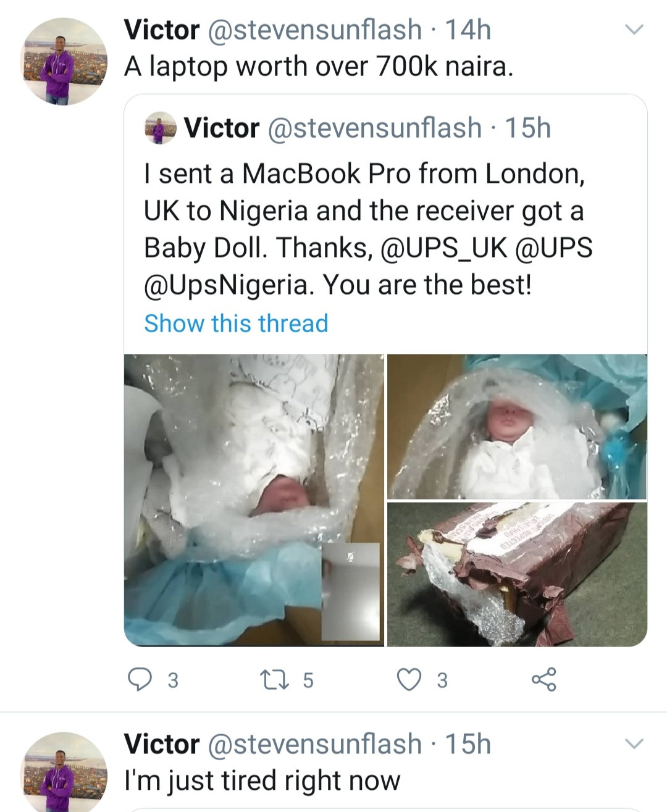Tap the share icon
The width and height of the screenshot is (667, 812).
(543, 679)
